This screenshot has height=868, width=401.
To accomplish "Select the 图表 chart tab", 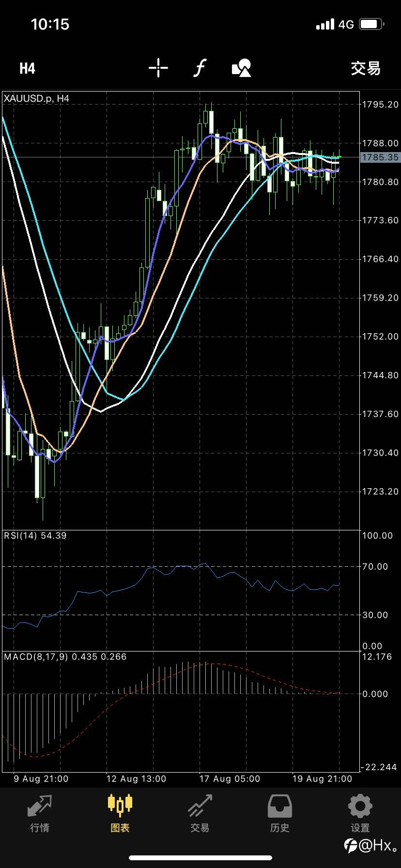I will pos(120,813).
